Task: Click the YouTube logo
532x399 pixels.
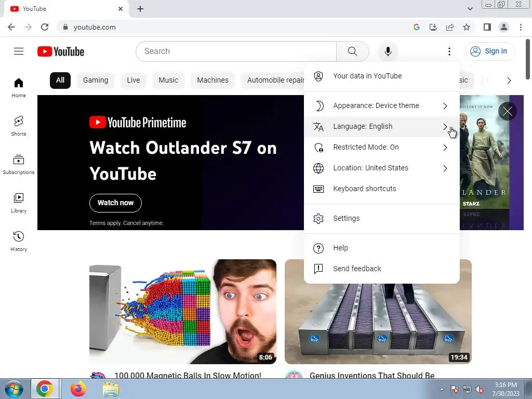Action: tap(61, 51)
